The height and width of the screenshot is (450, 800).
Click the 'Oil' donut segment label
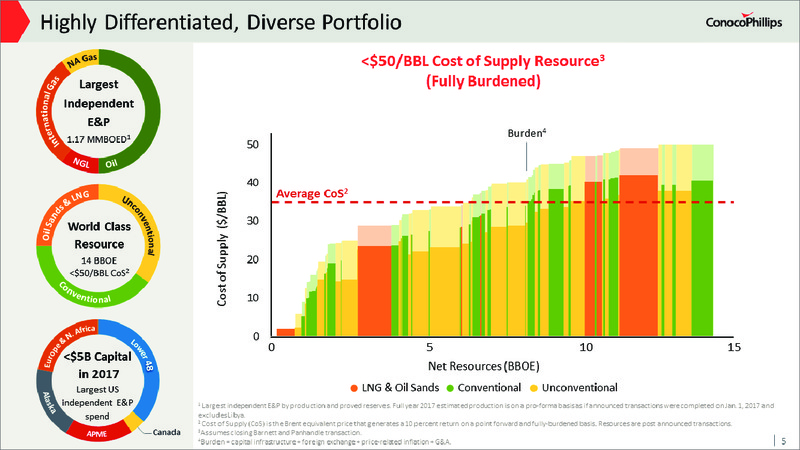tap(111, 164)
